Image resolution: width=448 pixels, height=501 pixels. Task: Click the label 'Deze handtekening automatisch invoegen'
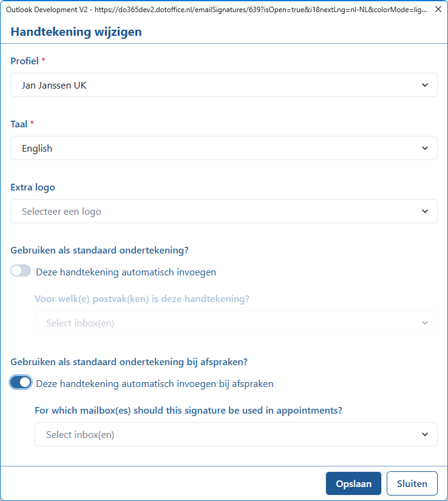tap(126, 272)
